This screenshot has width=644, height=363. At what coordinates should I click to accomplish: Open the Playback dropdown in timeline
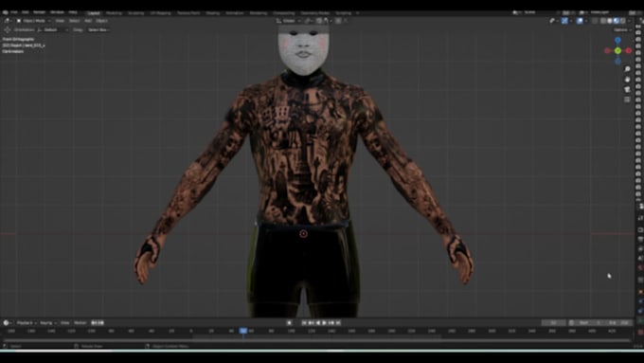tap(27, 322)
